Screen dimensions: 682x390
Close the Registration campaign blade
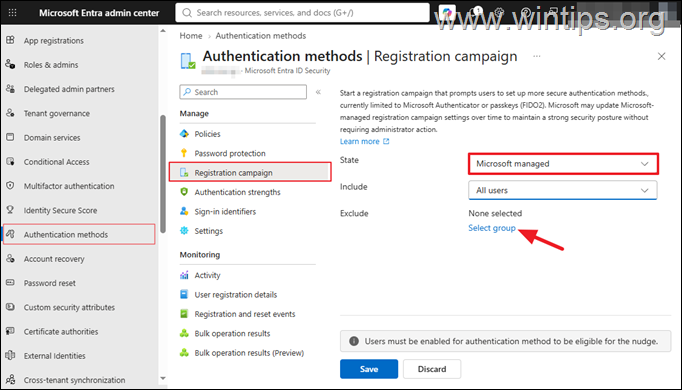point(662,56)
